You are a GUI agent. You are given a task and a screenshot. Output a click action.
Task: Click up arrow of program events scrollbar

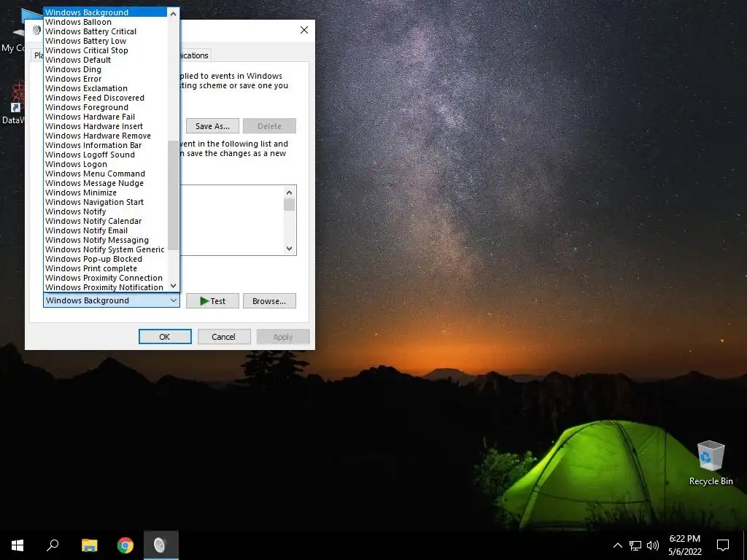pyautogui.click(x=289, y=192)
